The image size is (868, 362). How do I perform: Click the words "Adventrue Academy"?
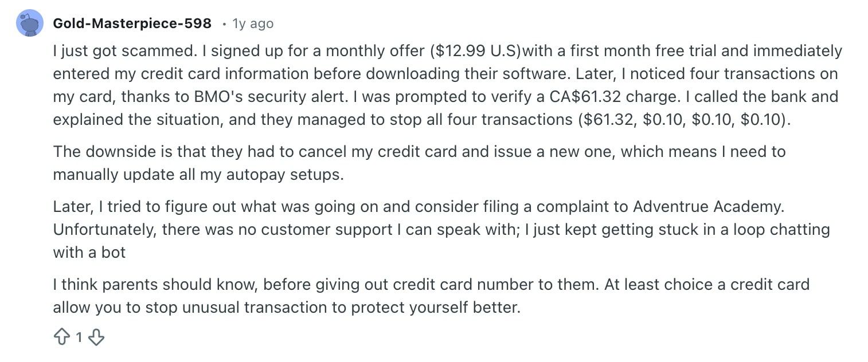tap(708, 206)
